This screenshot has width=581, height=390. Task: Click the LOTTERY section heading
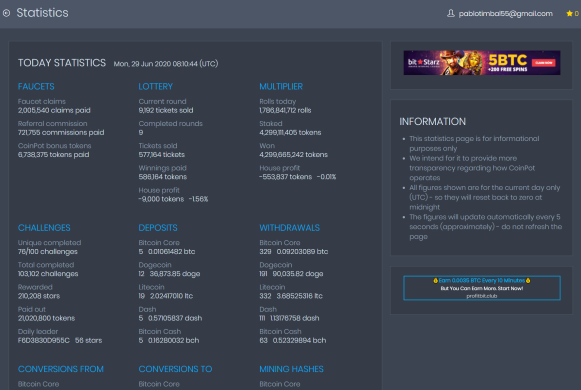coord(156,86)
